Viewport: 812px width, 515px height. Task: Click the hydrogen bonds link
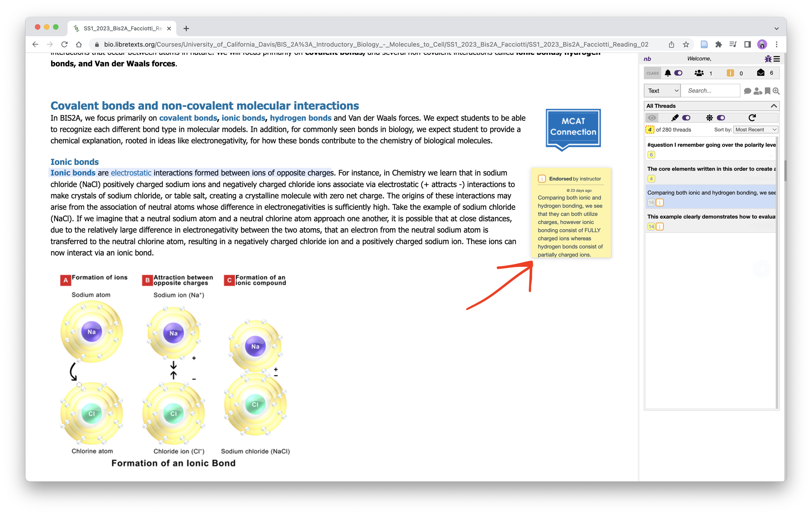pyautogui.click(x=300, y=118)
